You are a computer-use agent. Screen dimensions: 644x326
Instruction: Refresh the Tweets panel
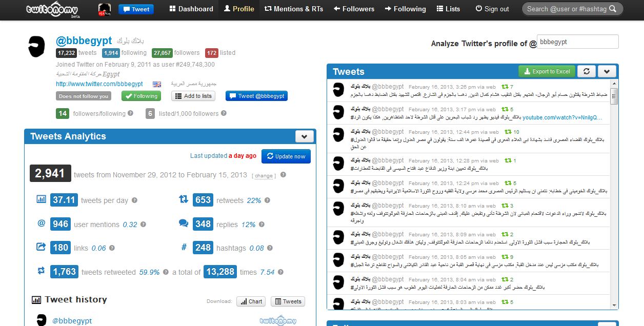[x=586, y=71]
